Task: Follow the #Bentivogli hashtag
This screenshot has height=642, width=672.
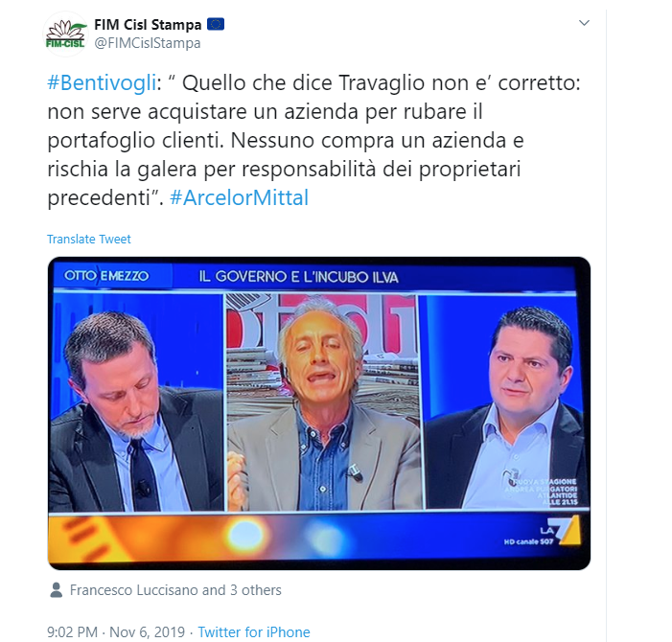Action: coord(102,82)
